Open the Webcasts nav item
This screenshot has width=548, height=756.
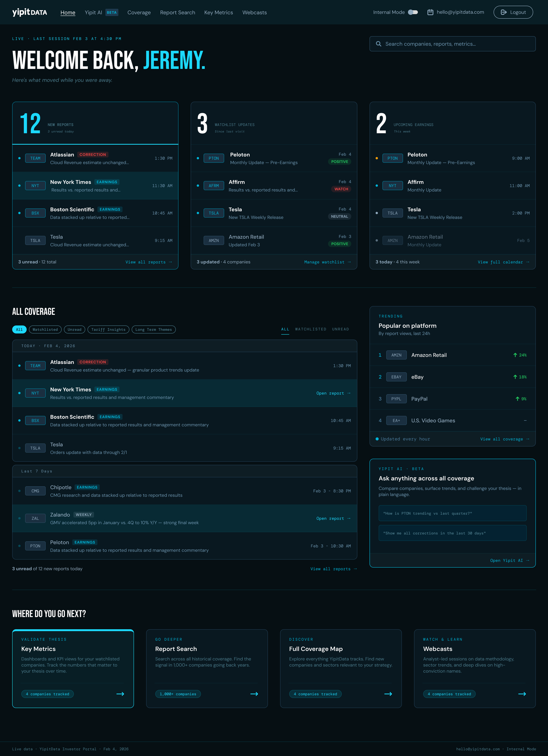click(x=254, y=12)
